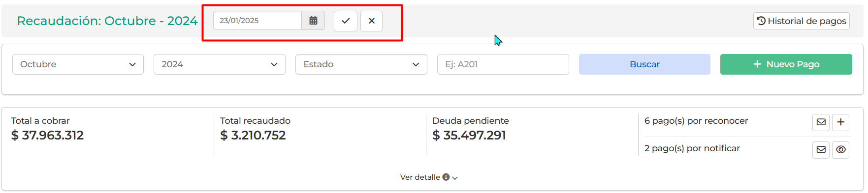Send email for pagos por reconocer
The image size is (868, 193).
coord(821,122)
